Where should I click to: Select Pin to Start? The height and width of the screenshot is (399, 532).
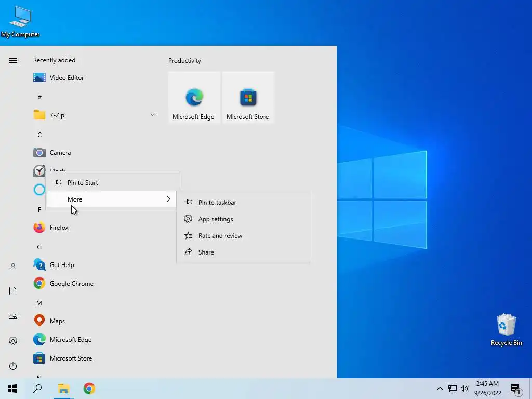112,182
